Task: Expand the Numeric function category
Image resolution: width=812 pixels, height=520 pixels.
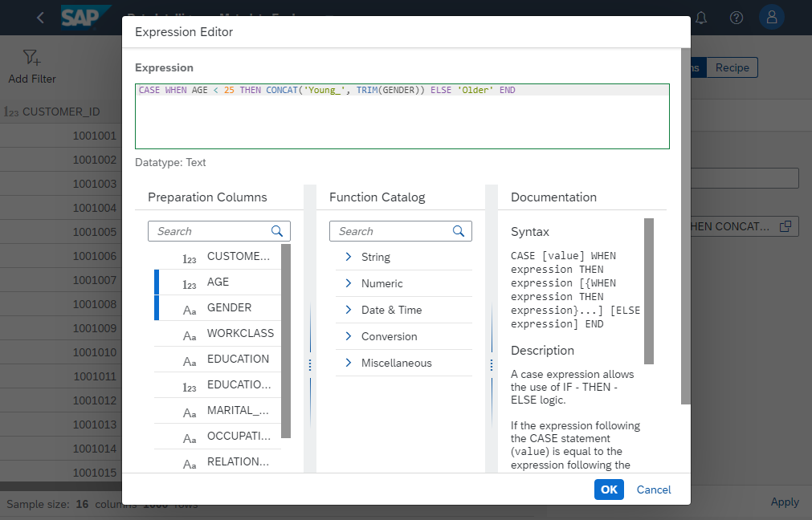Action: (x=349, y=283)
